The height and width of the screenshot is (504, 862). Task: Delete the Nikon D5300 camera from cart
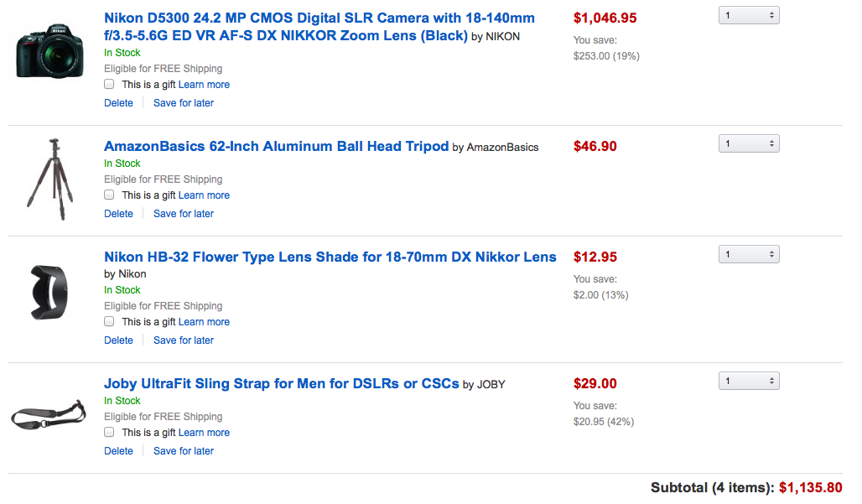(118, 103)
